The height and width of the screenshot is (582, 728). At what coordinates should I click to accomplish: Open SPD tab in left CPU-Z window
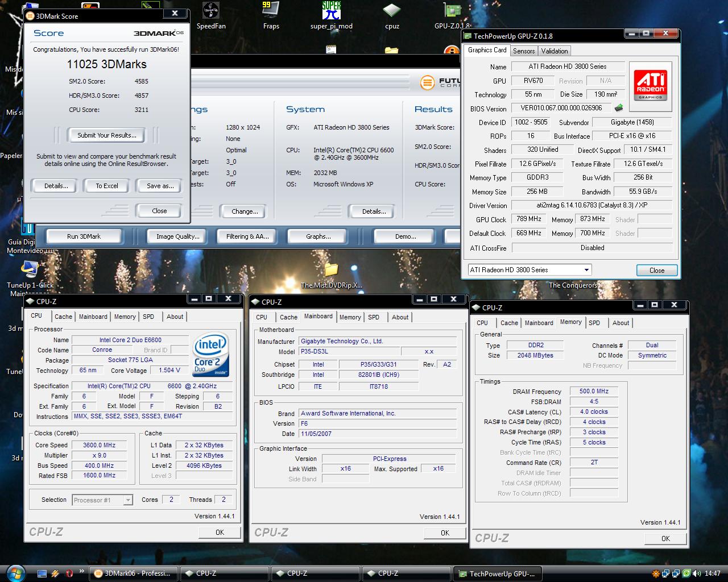pos(148,317)
